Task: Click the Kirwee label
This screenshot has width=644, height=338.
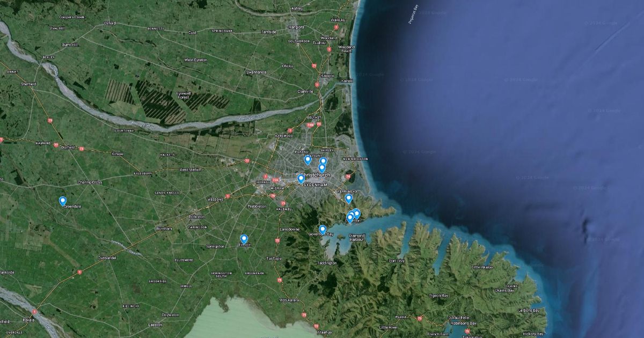Action: click(x=118, y=154)
